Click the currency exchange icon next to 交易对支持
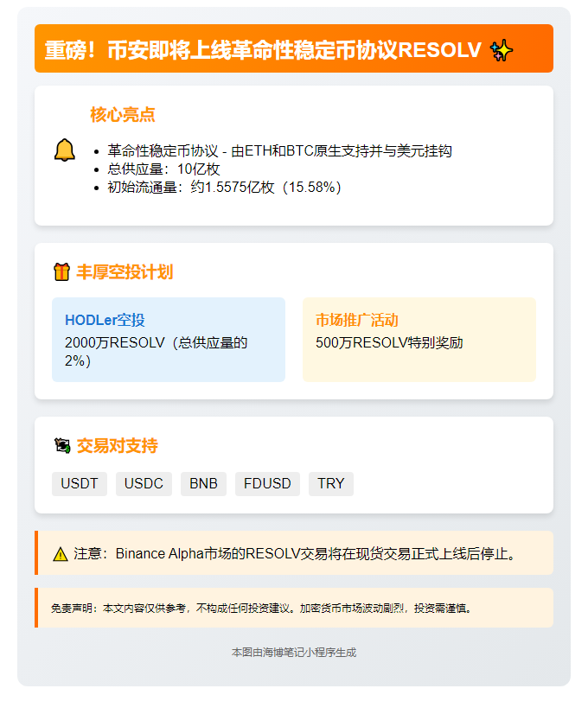This screenshot has width=588, height=714. click(62, 445)
